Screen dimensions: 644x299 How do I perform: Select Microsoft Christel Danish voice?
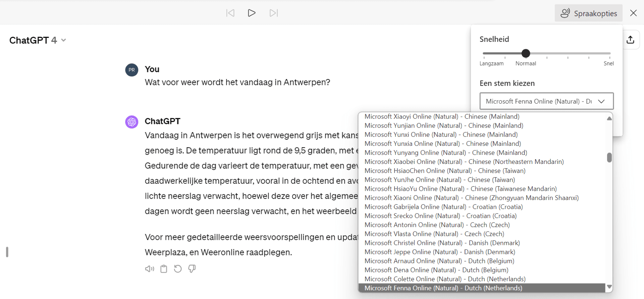coord(482,243)
